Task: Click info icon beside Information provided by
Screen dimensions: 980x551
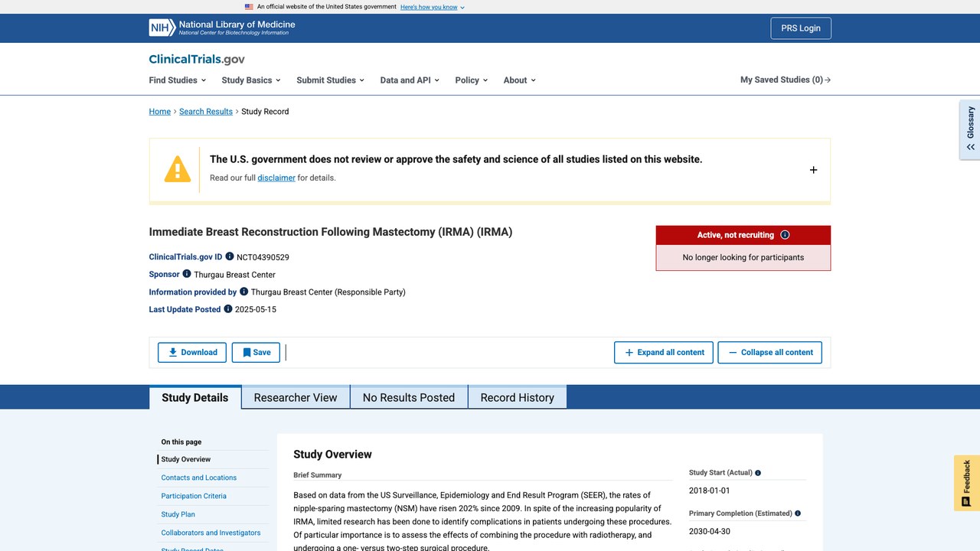Action: [x=244, y=292]
